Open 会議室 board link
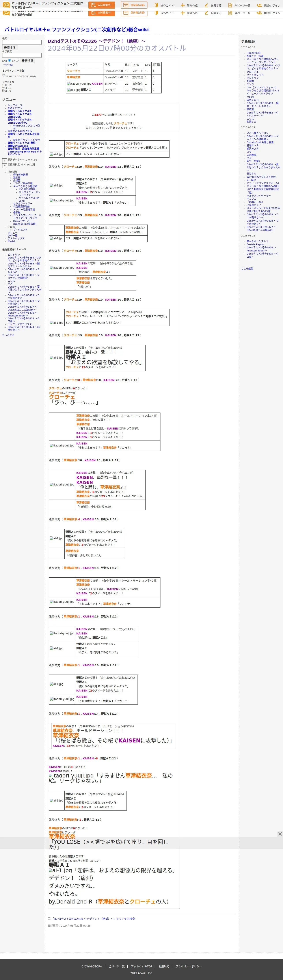Viewport: 283px width, 980px height. (x=17, y=180)
